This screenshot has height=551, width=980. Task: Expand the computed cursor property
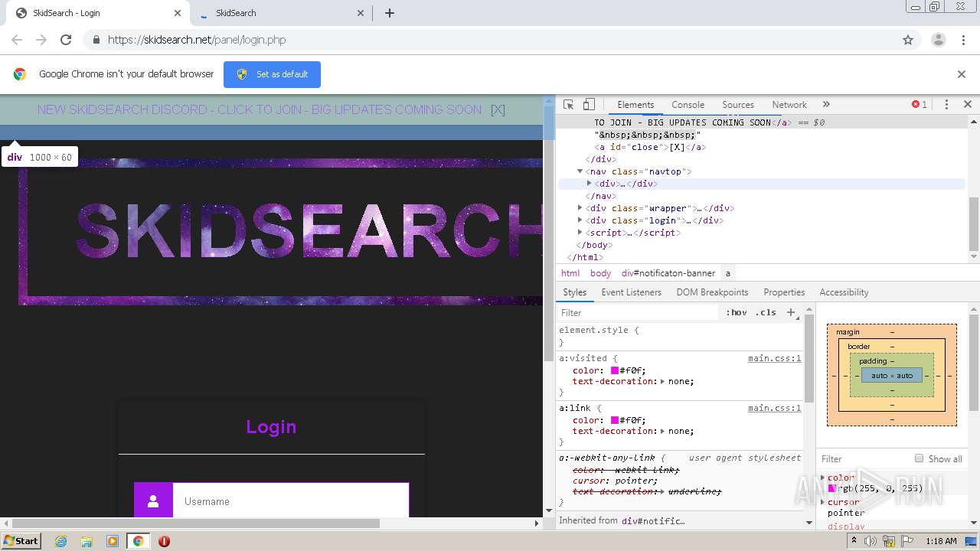823,502
